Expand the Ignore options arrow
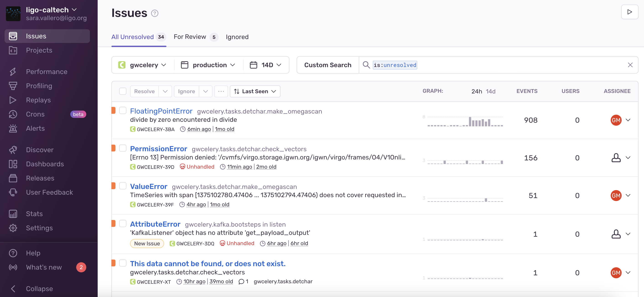 [x=205, y=91]
